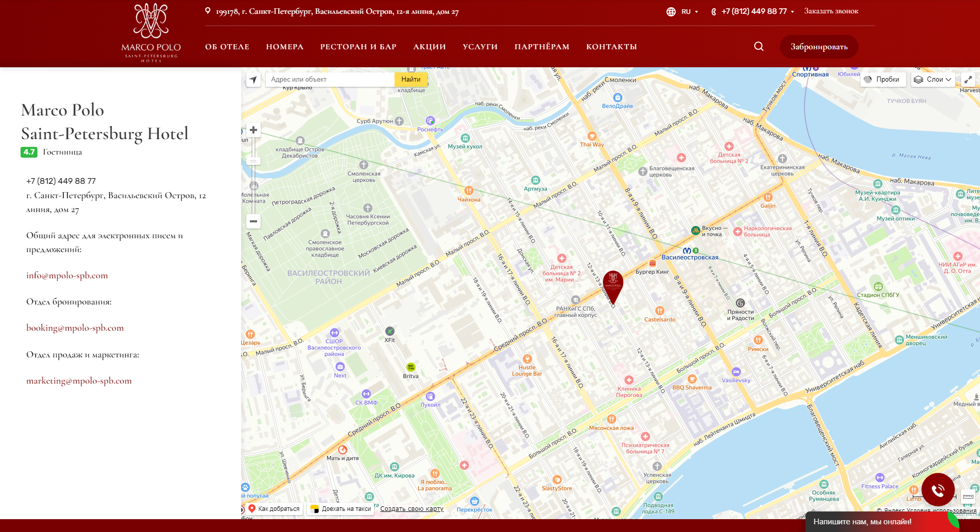This screenshot has width=980, height=532.
Task: Click the Hustle Lounge Bar icon
Action: [x=527, y=359]
